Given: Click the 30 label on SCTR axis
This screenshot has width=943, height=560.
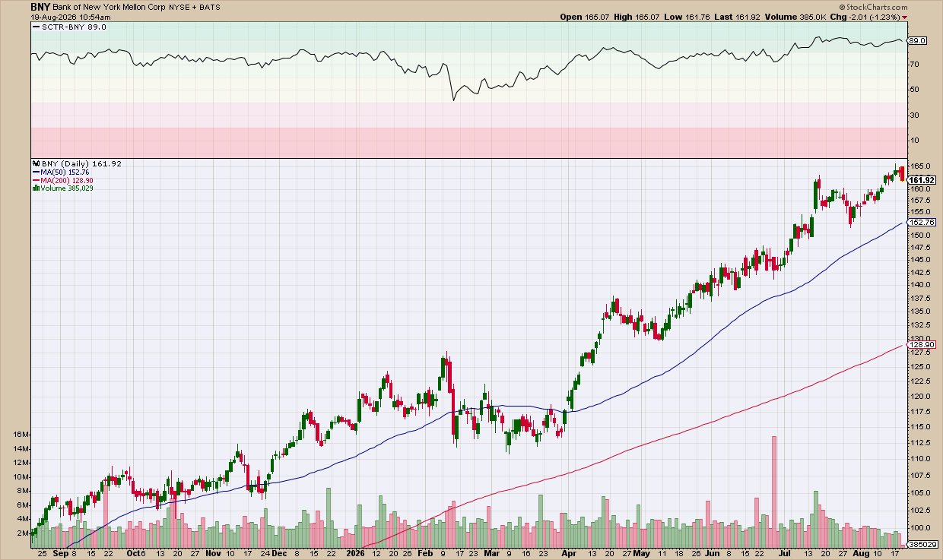Looking at the screenshot, I should point(914,115).
